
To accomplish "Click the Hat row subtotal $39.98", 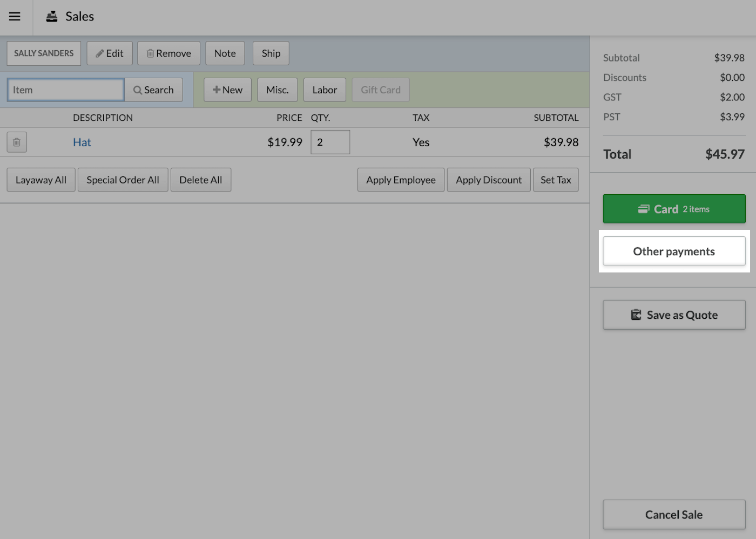I will (x=561, y=142).
